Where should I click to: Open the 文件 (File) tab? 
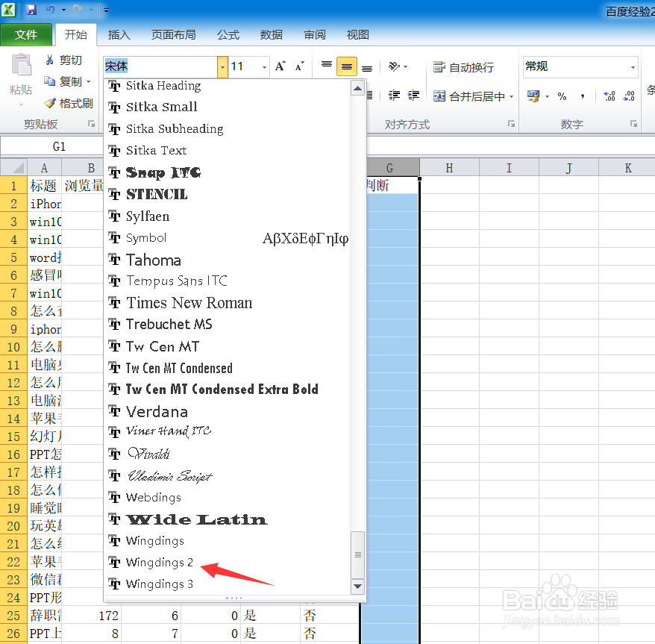coord(26,34)
